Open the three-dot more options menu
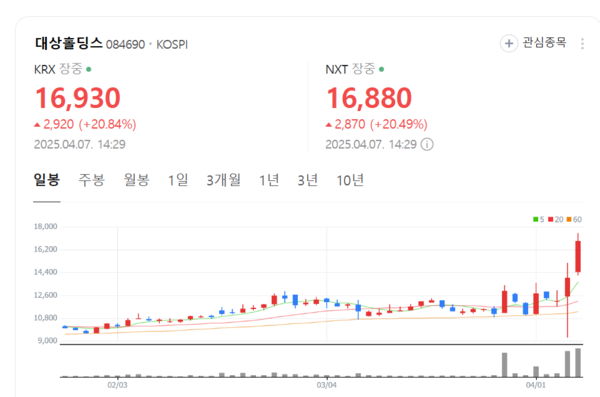600x397 pixels. [x=582, y=44]
